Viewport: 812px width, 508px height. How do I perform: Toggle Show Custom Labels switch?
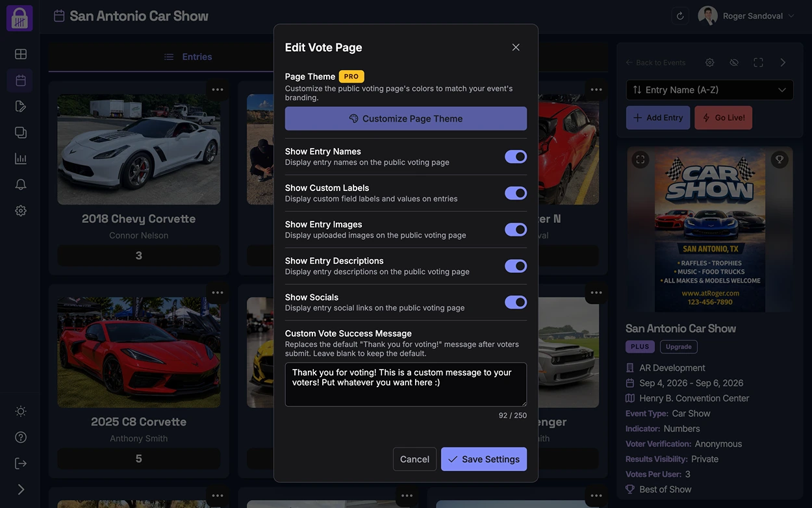click(516, 193)
